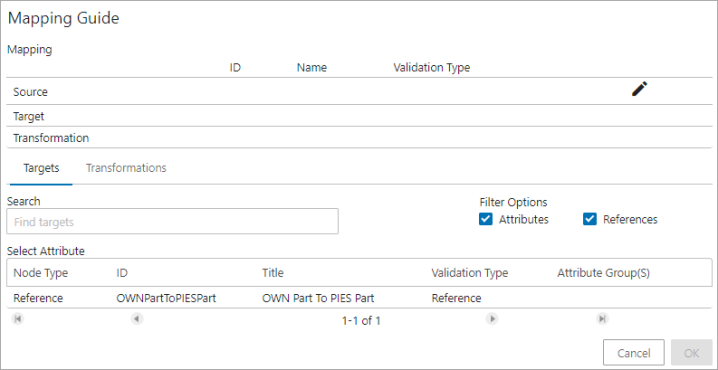Viewport: 718px width, 370px height.
Task: Go to previous page arrow
Action: [136, 319]
